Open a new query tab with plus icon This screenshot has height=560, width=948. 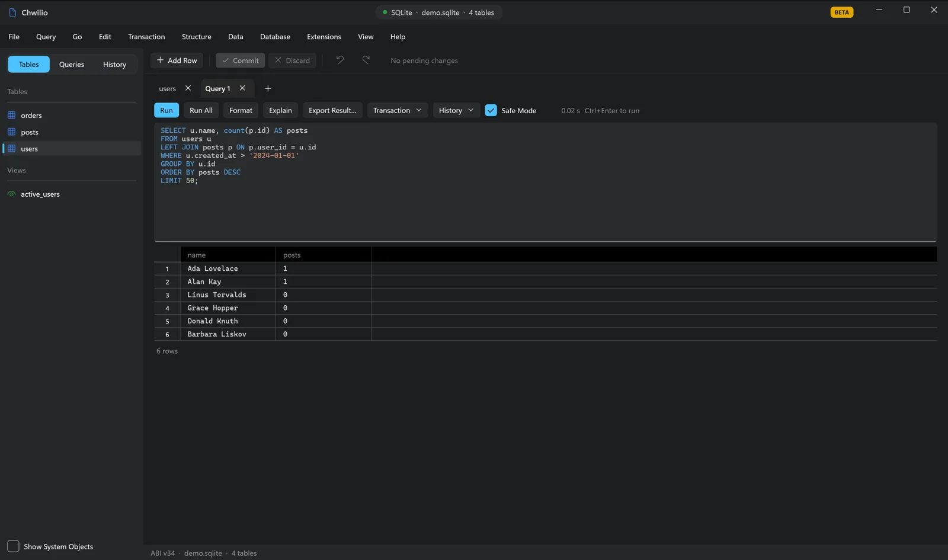pos(268,88)
